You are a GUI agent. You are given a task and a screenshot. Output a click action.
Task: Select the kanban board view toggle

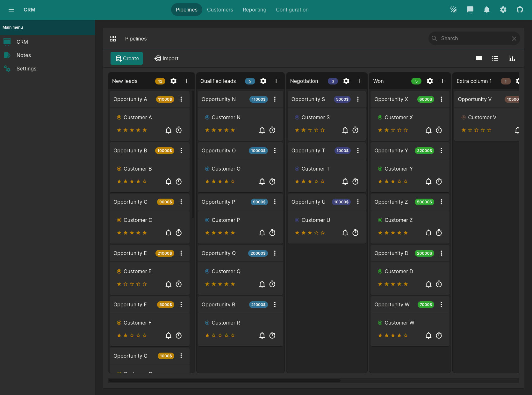(479, 58)
